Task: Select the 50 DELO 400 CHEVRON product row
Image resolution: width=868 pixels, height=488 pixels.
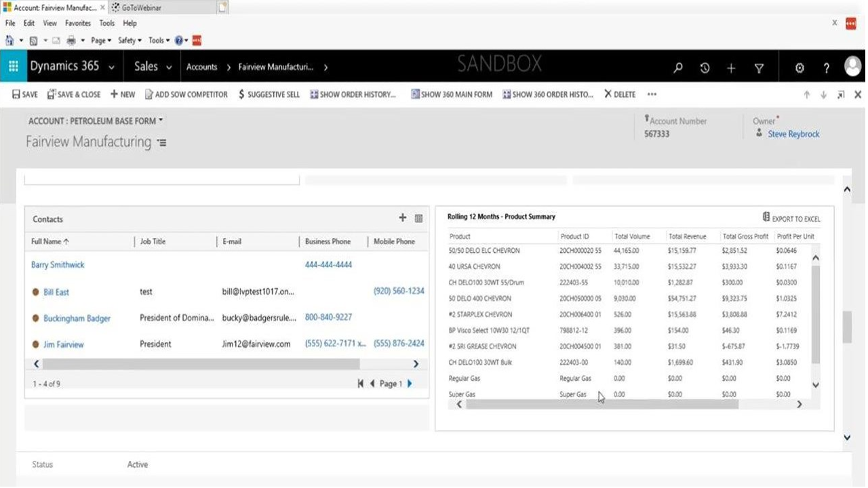Action: pos(630,298)
